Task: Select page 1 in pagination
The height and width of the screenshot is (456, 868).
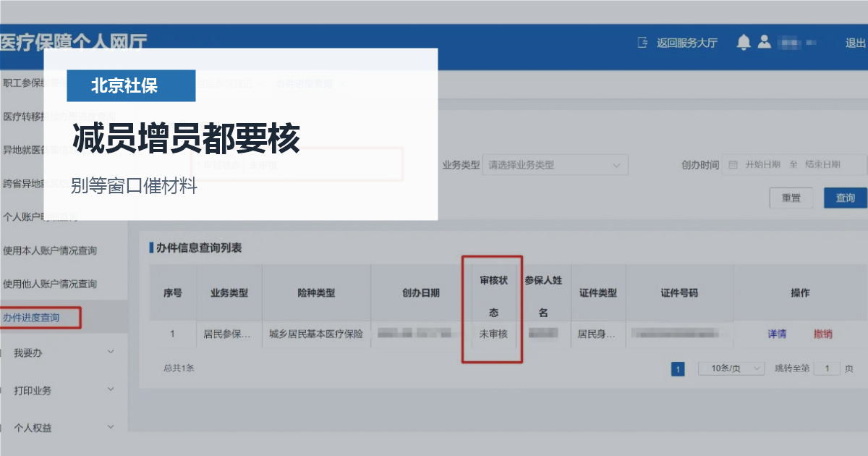Action: pos(678,369)
